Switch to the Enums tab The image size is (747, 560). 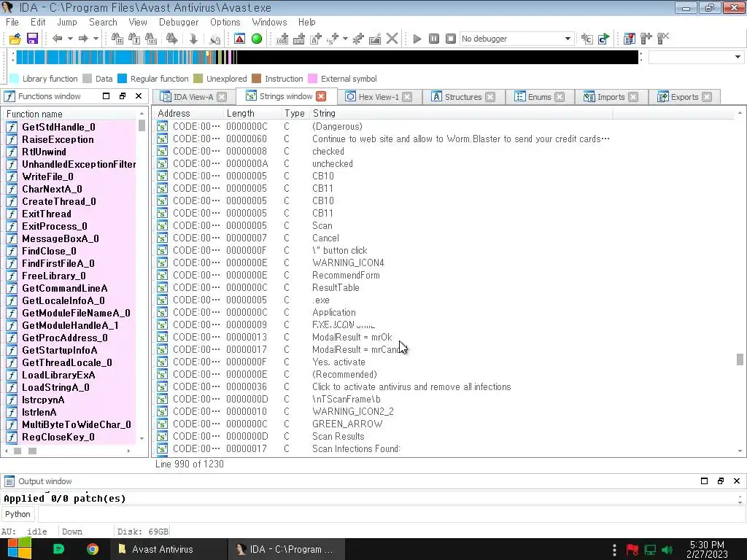click(x=539, y=97)
